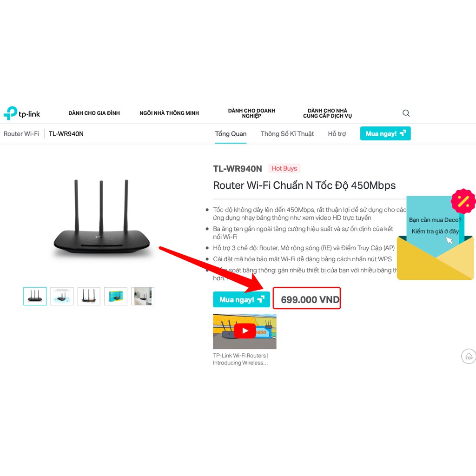Switch to the Hỗ trợ tab
Screen dimensions: 476x476
point(337,134)
